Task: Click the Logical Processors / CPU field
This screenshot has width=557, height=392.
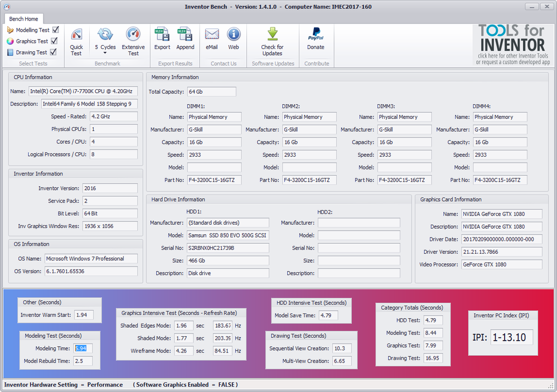Action: (x=113, y=154)
